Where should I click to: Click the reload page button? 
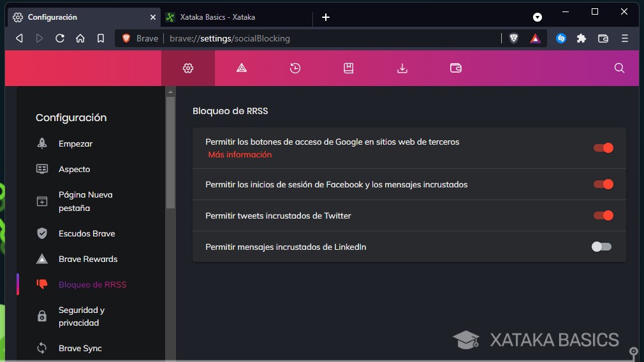(x=60, y=38)
